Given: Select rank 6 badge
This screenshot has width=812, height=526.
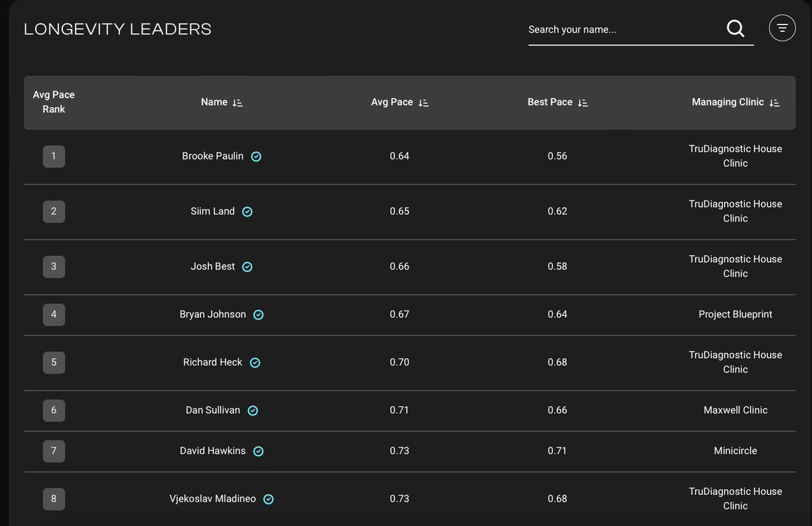Looking at the screenshot, I should 54,410.
